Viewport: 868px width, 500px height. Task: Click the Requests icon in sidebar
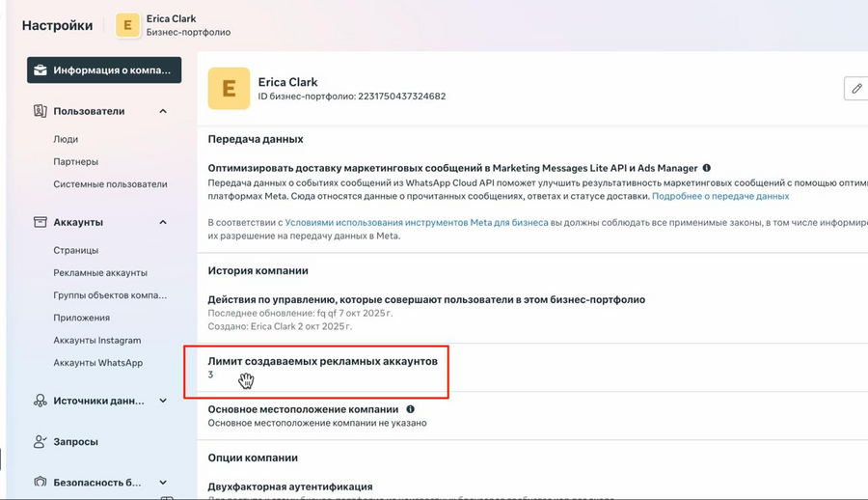pyautogui.click(x=41, y=441)
